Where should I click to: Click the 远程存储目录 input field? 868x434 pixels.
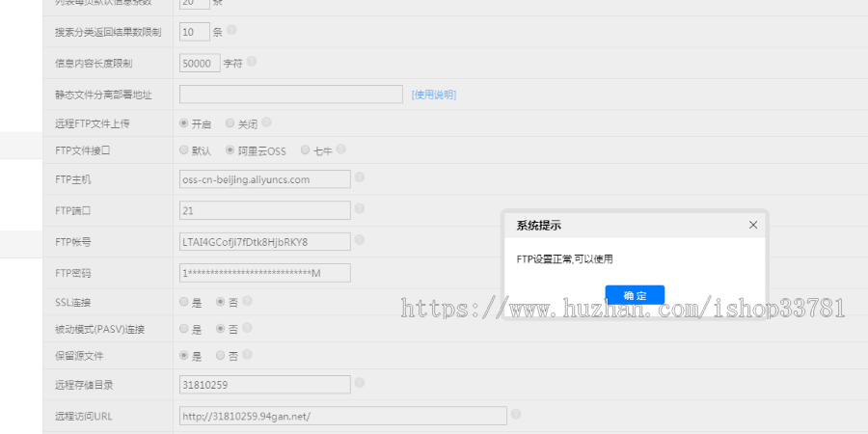(x=264, y=385)
